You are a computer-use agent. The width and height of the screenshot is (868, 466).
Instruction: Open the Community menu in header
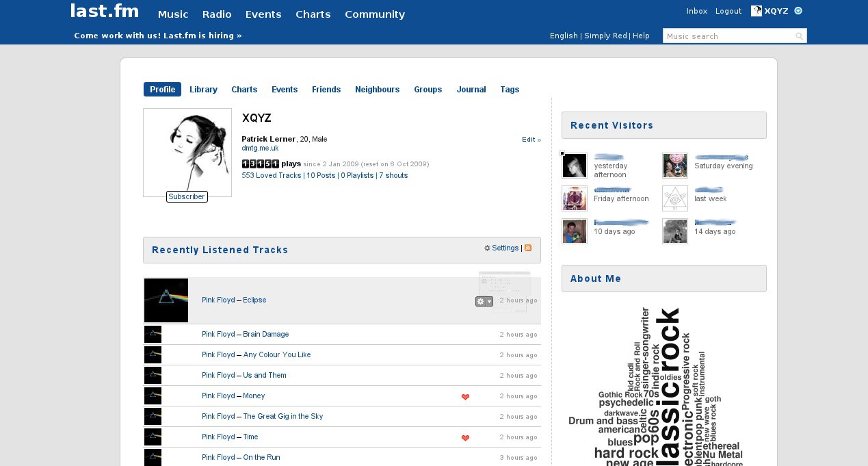tap(375, 14)
